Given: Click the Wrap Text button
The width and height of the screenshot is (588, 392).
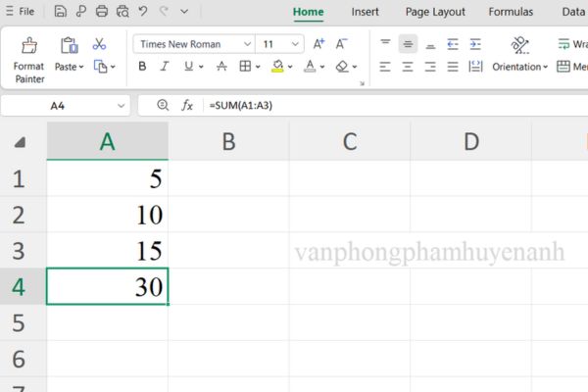Looking at the screenshot, I should click(572, 44).
